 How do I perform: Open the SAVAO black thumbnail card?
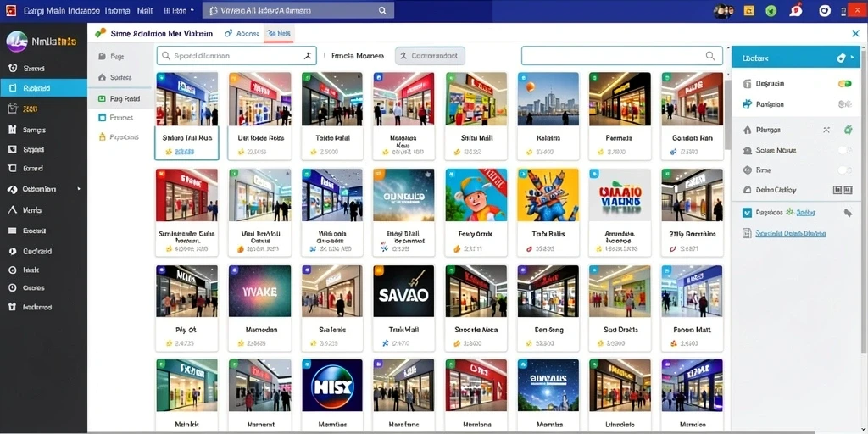click(x=403, y=308)
